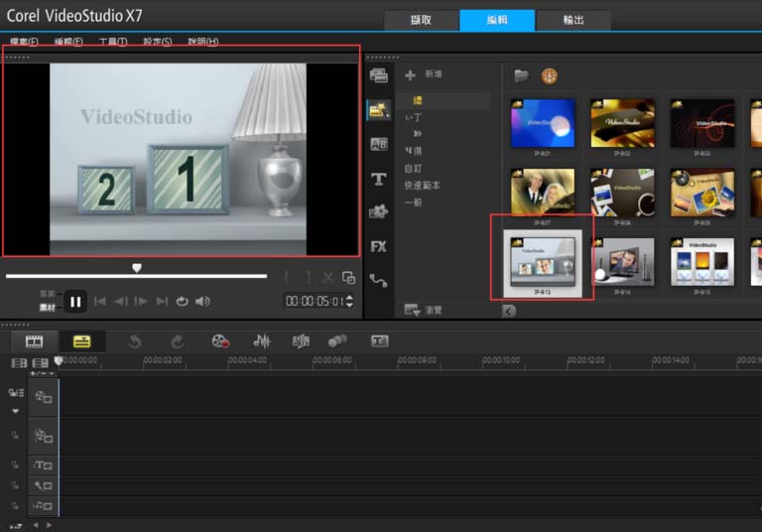The image size is (762, 532).
Task: Switch to Timeline view (yellow icon)
Action: point(81,341)
